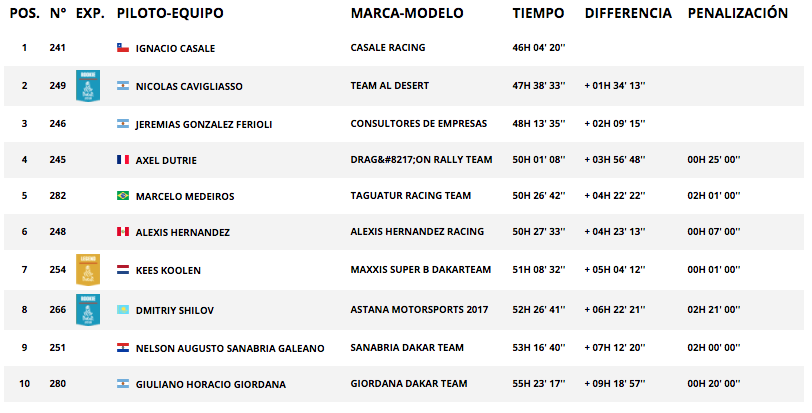Viewport: 812px width, 413px height.
Task: Open Ignacio Casale pilot name
Action: click(175, 48)
